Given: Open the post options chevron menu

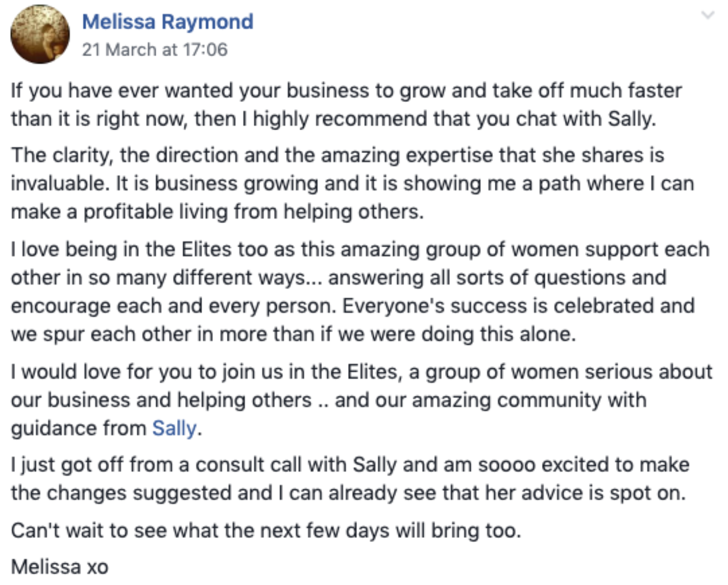Looking at the screenshot, I should coord(707,16).
